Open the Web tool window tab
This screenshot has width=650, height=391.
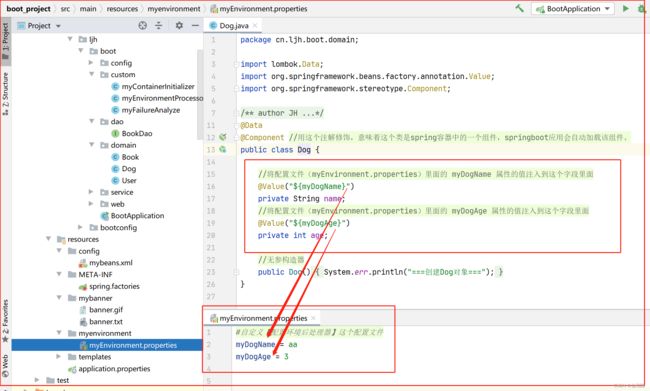(5, 366)
